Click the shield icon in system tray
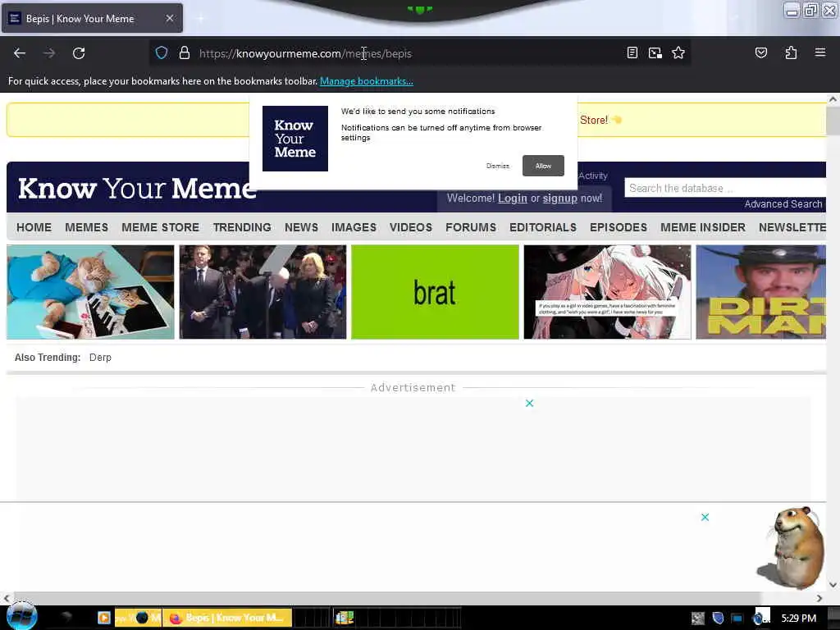This screenshot has width=840, height=630. coord(719,618)
